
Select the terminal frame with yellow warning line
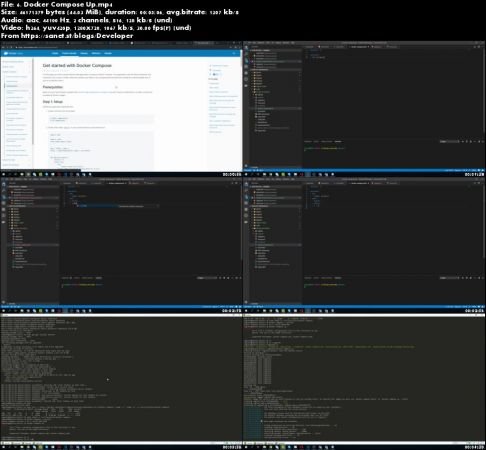(x=364, y=381)
